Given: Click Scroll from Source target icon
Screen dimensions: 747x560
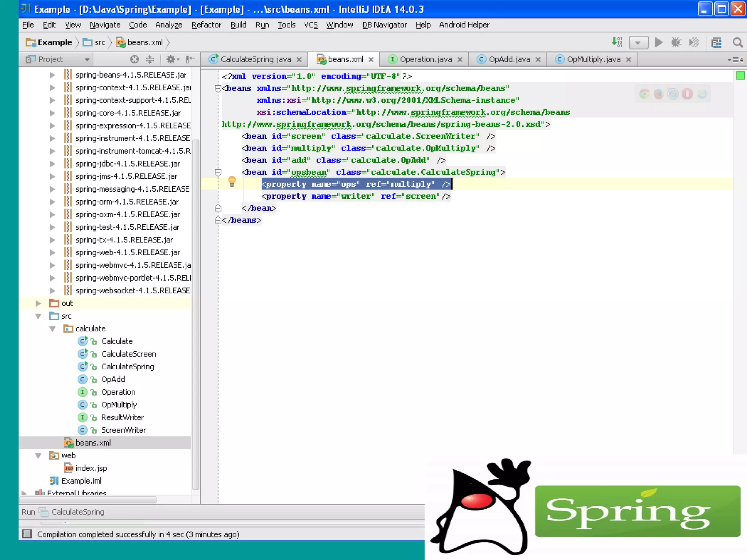Looking at the screenshot, I should tap(134, 59).
